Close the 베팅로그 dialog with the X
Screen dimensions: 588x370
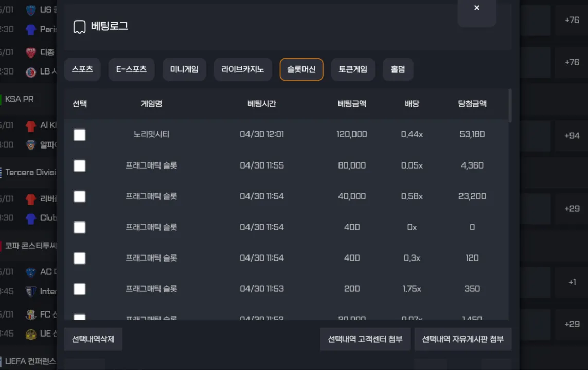point(477,8)
